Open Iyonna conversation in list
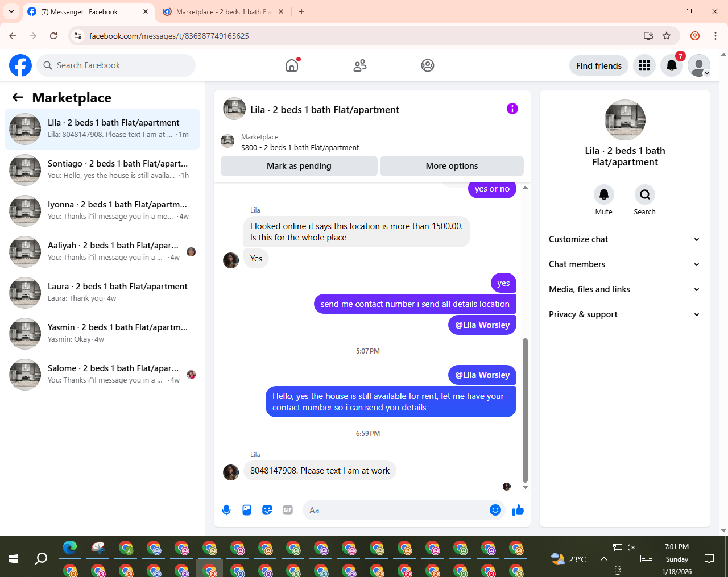The height and width of the screenshot is (577, 728). [x=102, y=211]
